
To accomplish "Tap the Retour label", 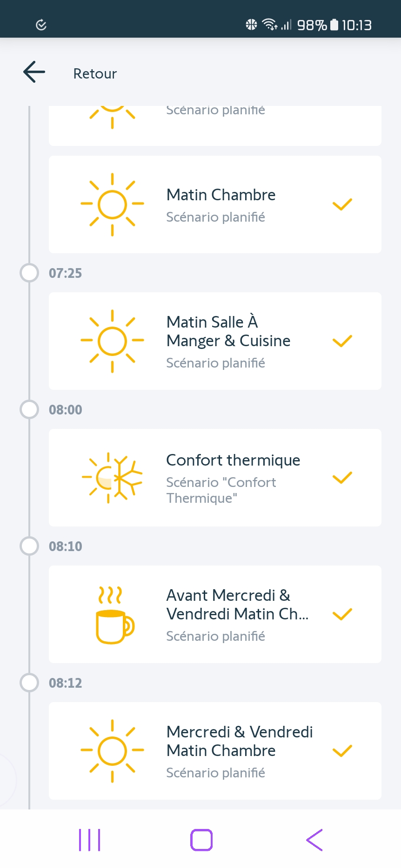I will pos(95,73).
